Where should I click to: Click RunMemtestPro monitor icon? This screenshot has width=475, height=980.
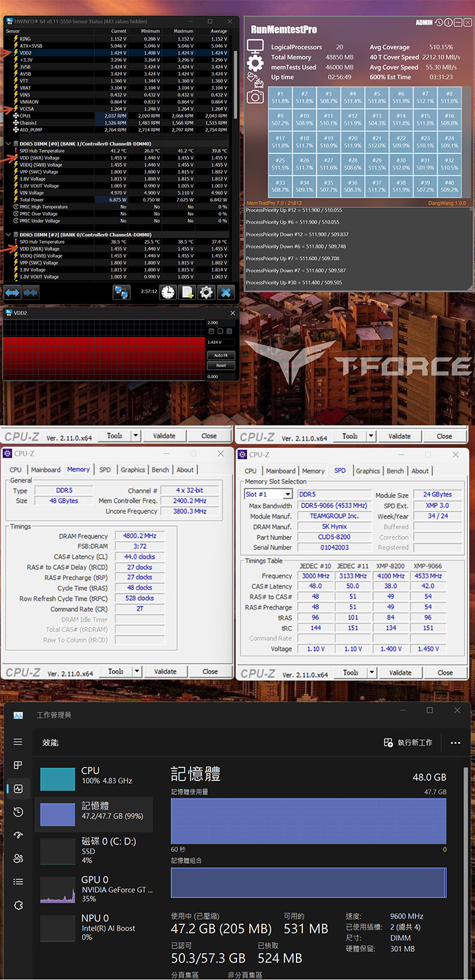point(255,47)
